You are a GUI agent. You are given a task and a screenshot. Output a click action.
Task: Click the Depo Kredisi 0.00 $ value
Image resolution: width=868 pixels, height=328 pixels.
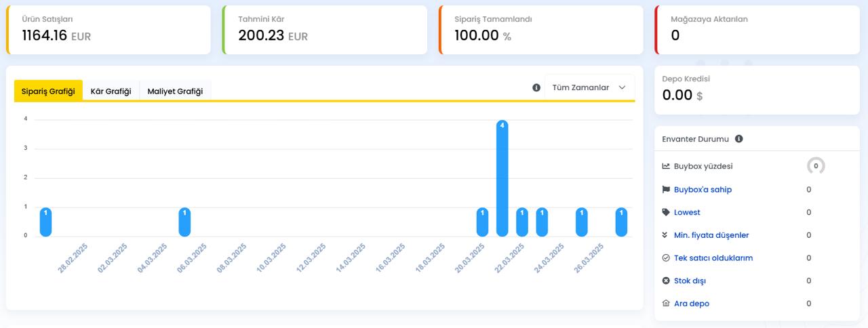tap(682, 96)
